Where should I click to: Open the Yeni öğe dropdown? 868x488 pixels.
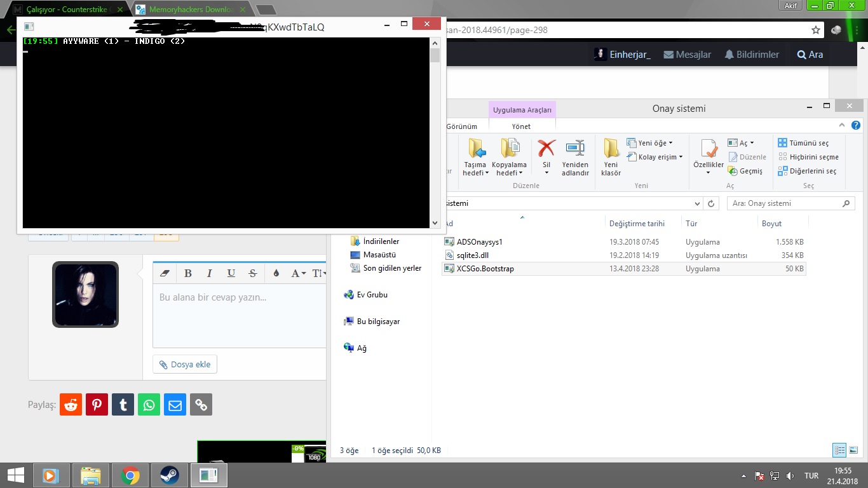click(x=649, y=143)
